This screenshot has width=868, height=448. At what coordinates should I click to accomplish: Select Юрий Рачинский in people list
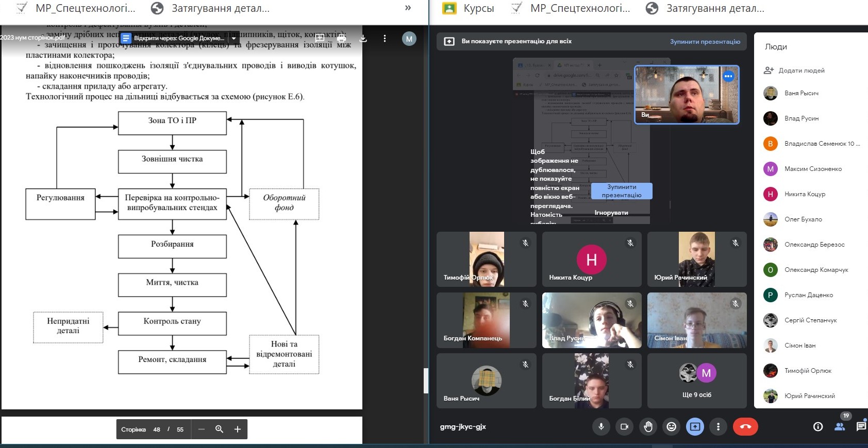[x=810, y=396]
